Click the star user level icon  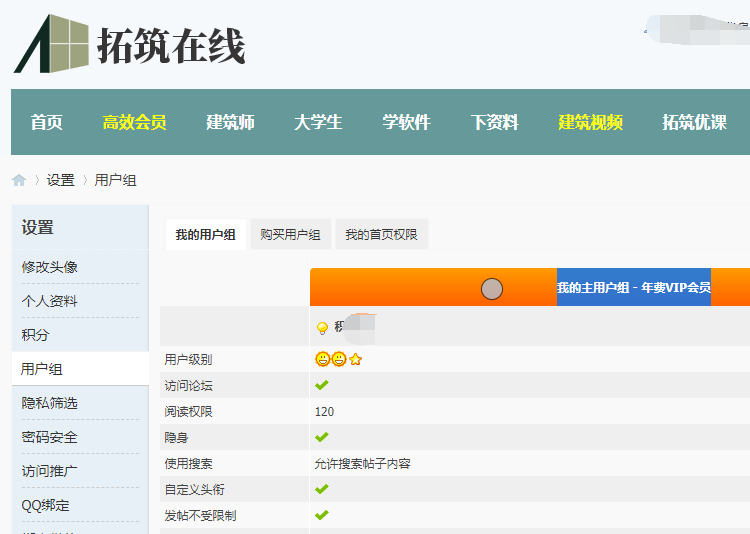pyautogui.click(x=355, y=359)
